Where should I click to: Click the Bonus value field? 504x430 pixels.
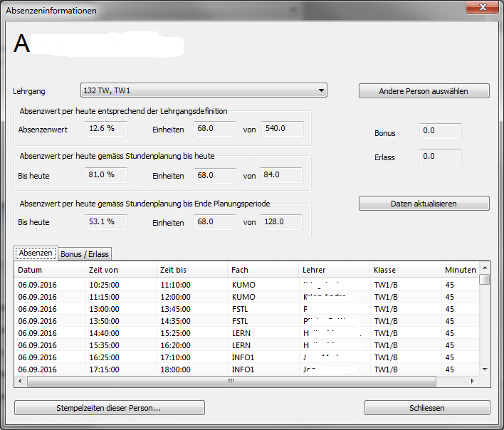(x=440, y=132)
